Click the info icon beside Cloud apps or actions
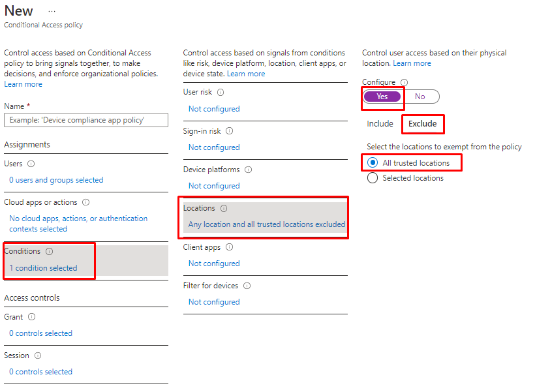Screen dimensions: 535x392 86,203
